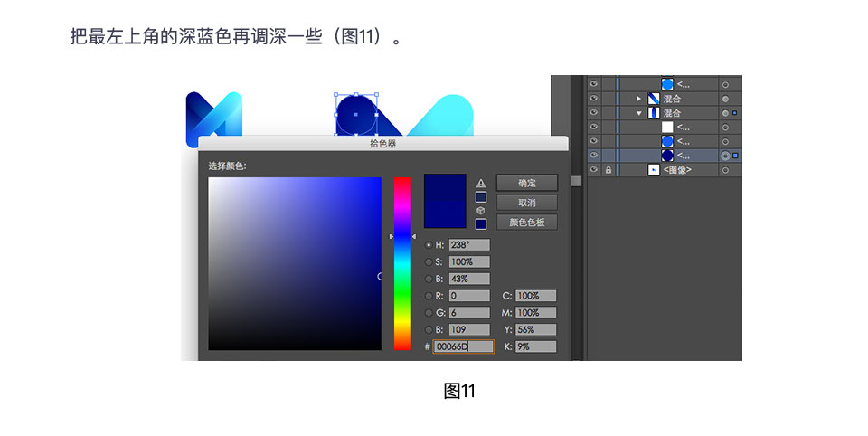Hide the <图像> layer via eye icon
The image size is (868, 436).
(x=593, y=170)
